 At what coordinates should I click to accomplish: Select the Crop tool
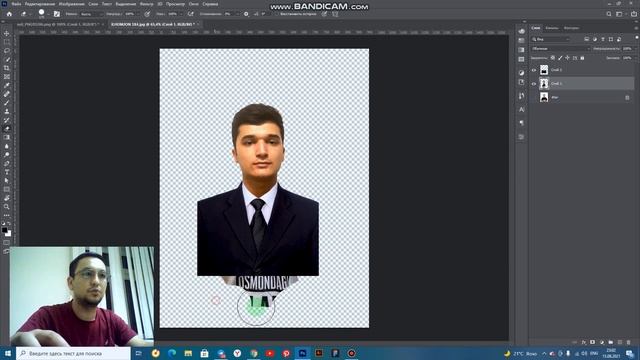7,68
